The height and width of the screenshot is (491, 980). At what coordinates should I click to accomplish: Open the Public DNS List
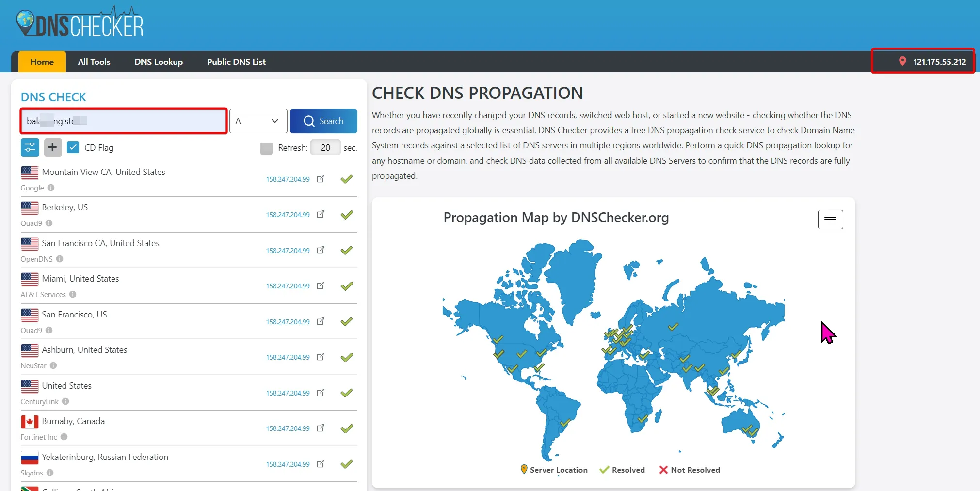pos(236,62)
